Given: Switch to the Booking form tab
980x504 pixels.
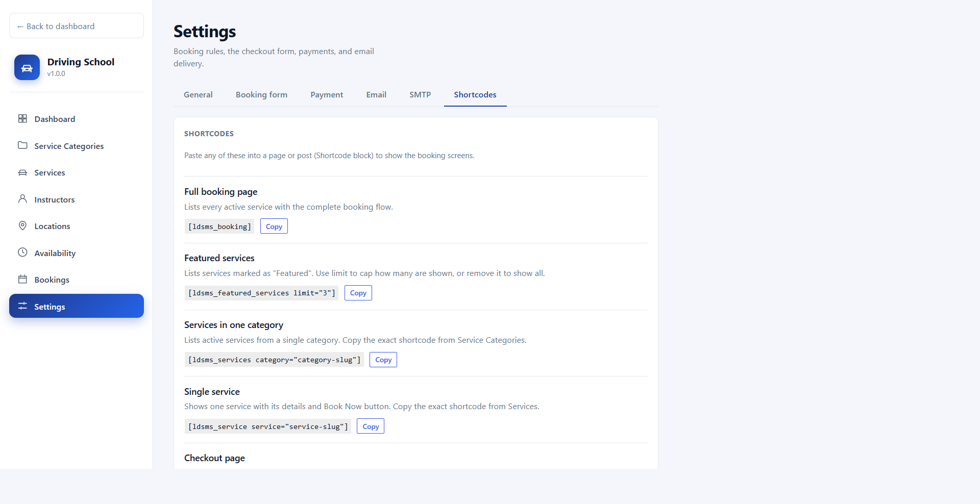Looking at the screenshot, I should click(x=261, y=95).
